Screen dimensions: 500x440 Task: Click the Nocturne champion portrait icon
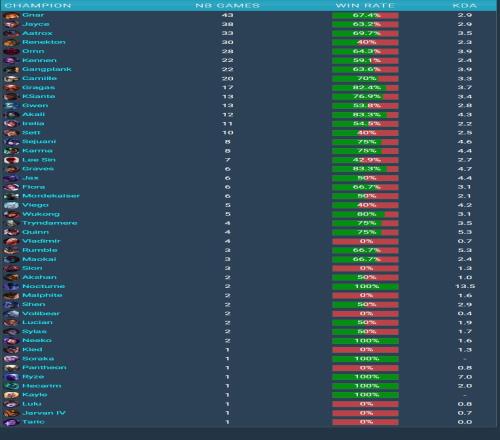(11, 286)
